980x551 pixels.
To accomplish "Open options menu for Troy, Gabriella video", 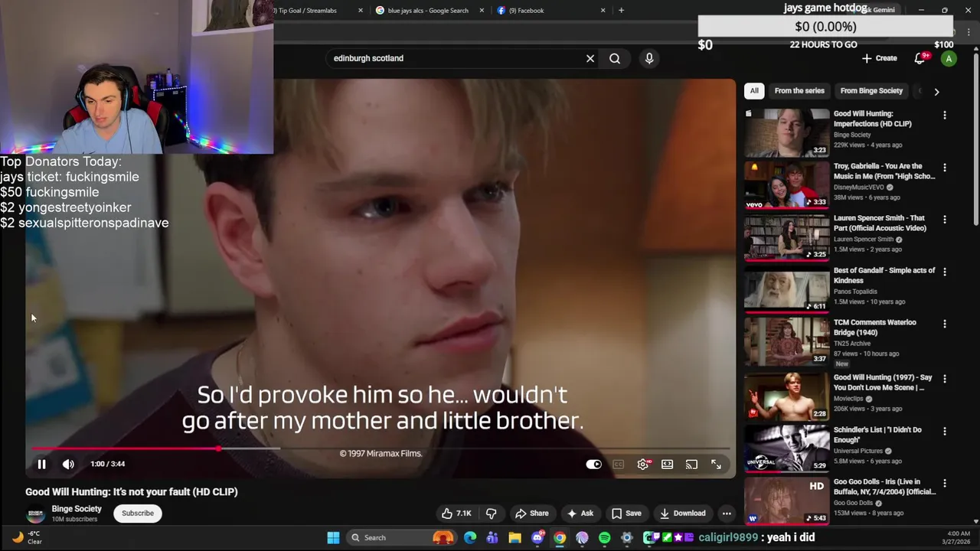I will tap(945, 167).
